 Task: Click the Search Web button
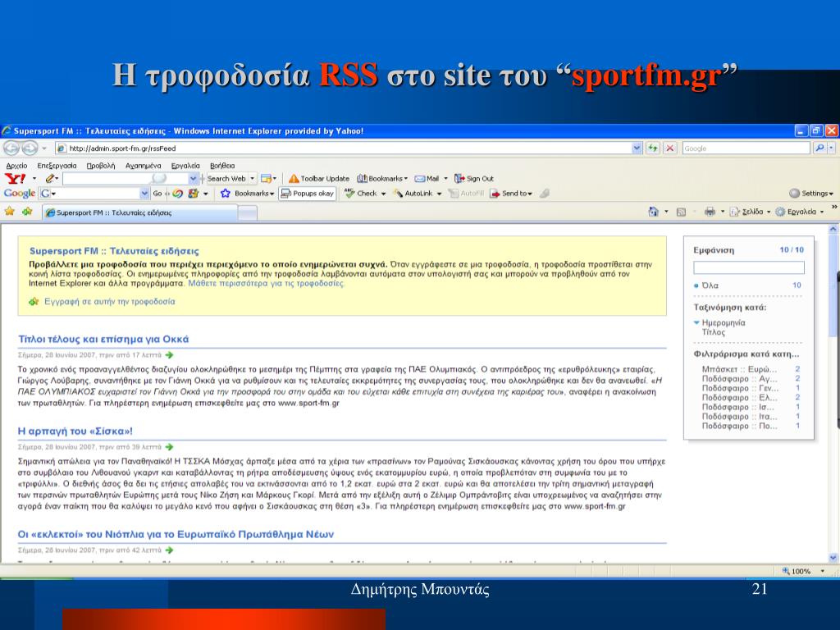point(226,178)
